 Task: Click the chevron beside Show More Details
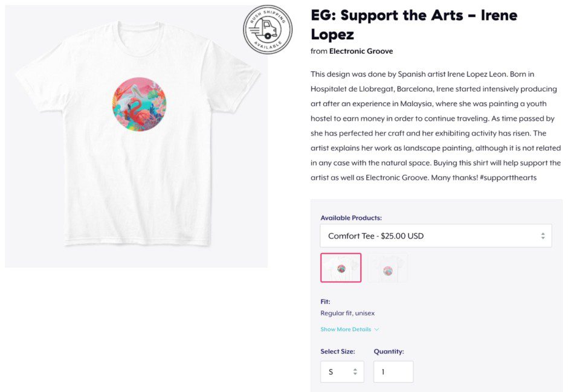point(376,330)
